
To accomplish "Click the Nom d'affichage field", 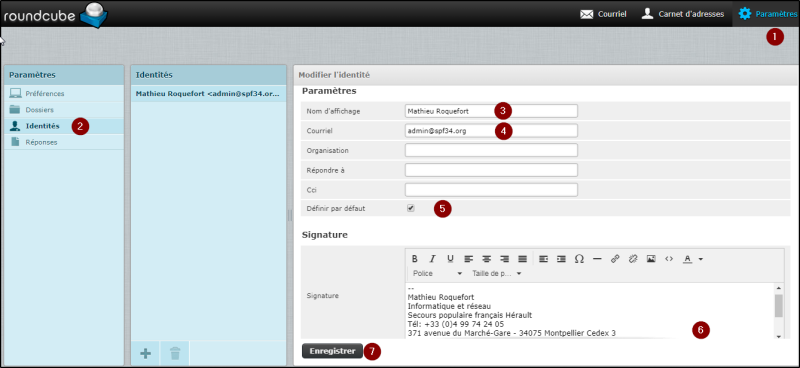I will [491, 111].
